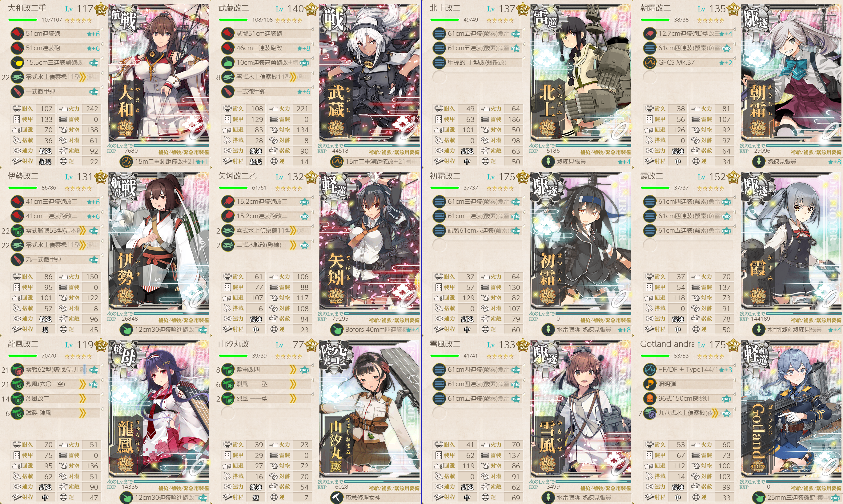Viewport: 843px width, 504px height.
Task: Click 熟練見張員 lookout icon on 北上改二
Action: (548, 162)
